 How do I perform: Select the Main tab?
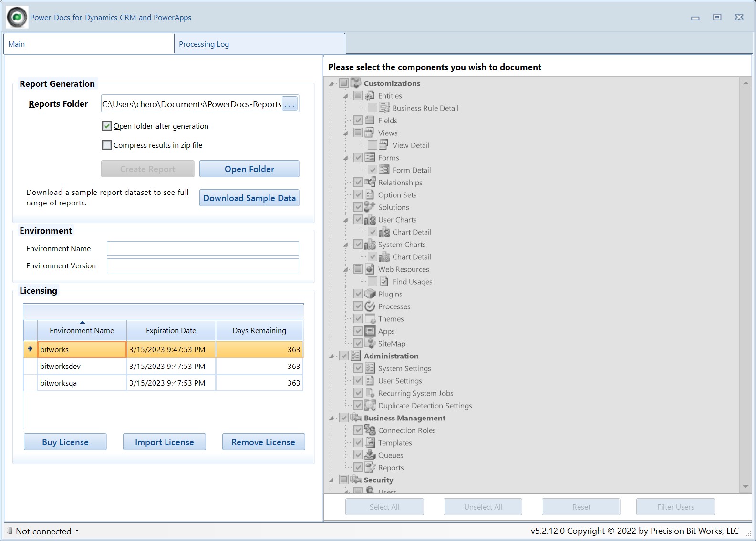tap(89, 44)
